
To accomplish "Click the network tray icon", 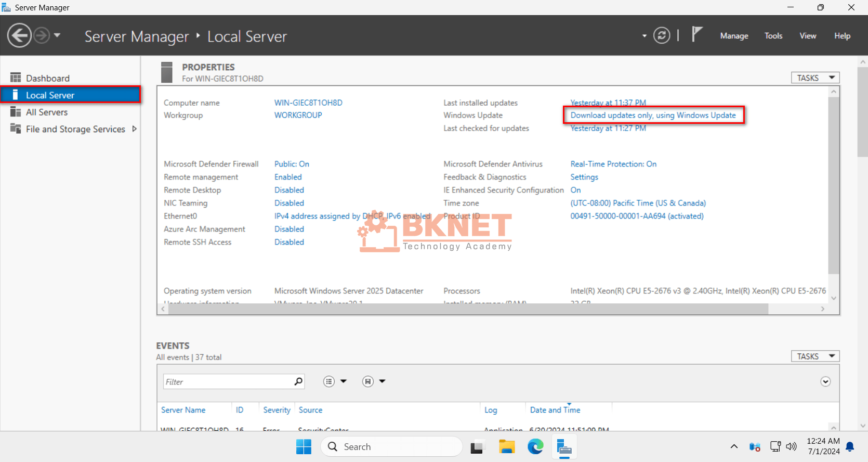I will (775, 446).
